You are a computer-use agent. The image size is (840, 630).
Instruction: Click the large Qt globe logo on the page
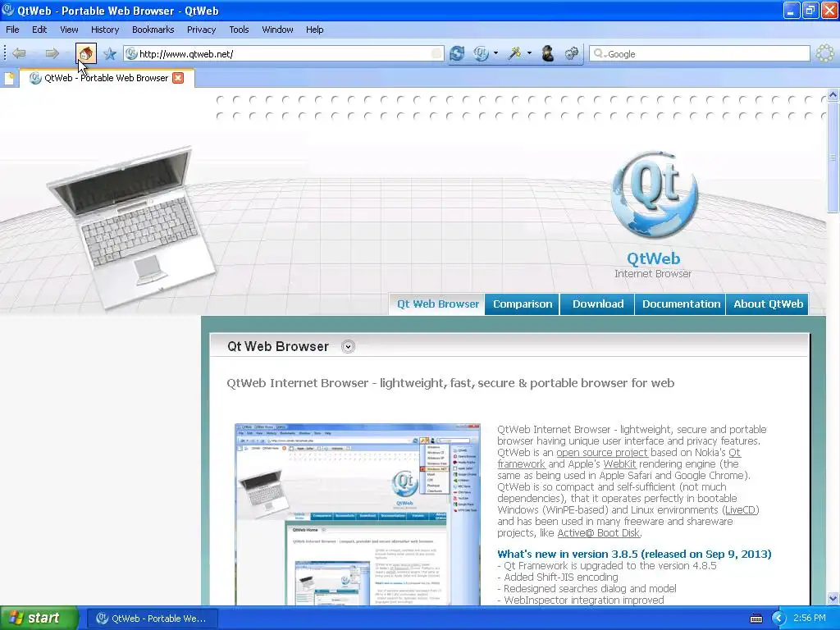pos(654,194)
